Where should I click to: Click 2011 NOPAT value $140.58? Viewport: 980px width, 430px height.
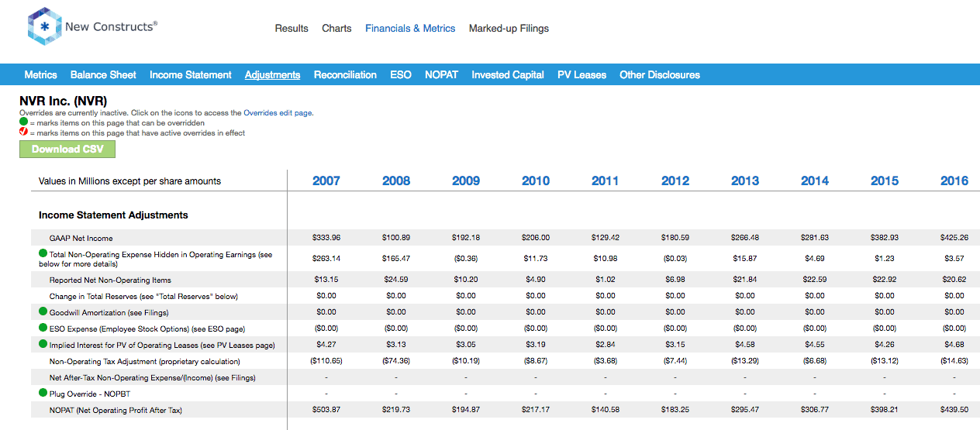[x=606, y=410]
